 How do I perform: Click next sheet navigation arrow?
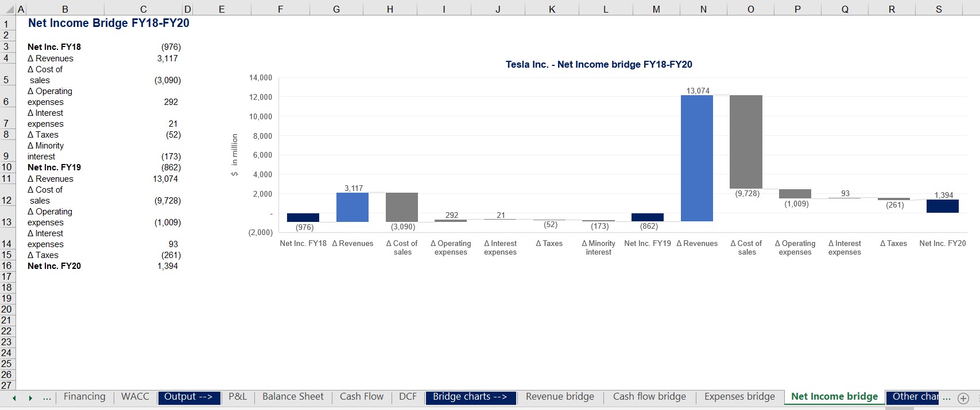pyautogui.click(x=30, y=397)
